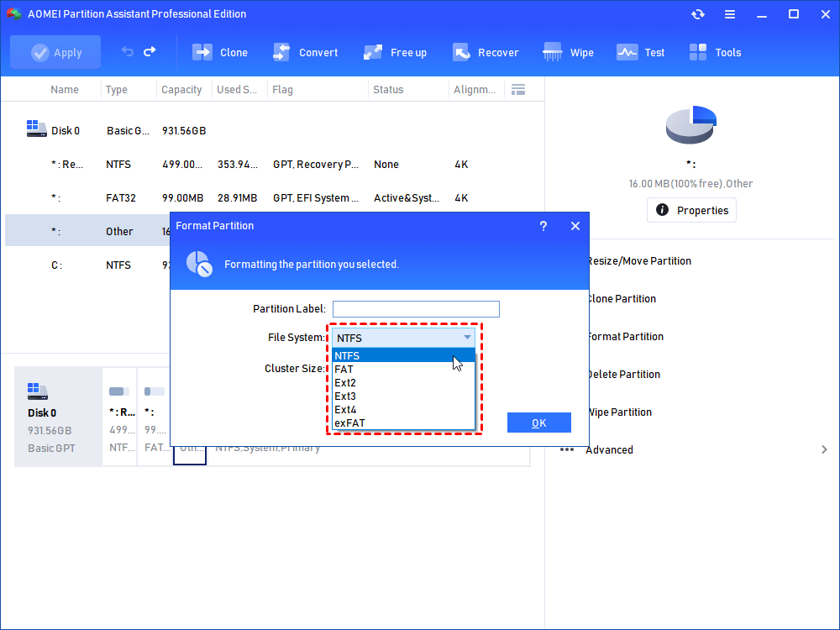Click the Undo arrow icon
The image size is (840, 630).
[128, 52]
